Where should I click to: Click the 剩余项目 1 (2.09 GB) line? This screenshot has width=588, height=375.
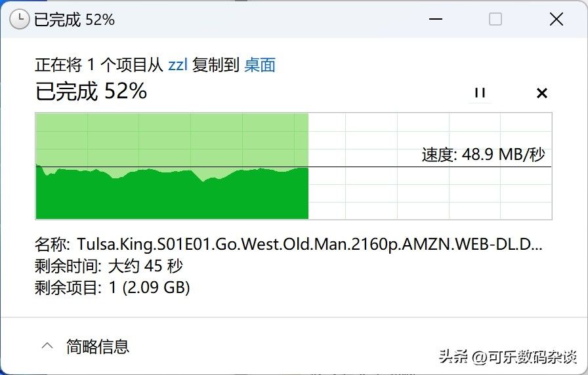[x=112, y=288]
